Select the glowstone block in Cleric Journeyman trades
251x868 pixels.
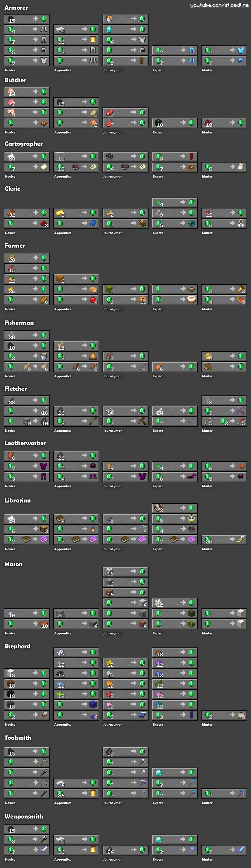[x=142, y=223]
